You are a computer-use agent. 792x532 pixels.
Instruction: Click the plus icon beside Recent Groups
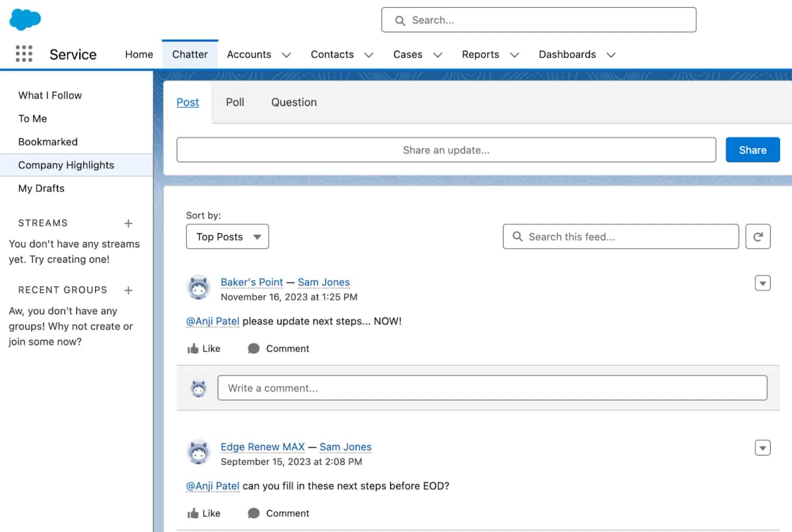129,290
